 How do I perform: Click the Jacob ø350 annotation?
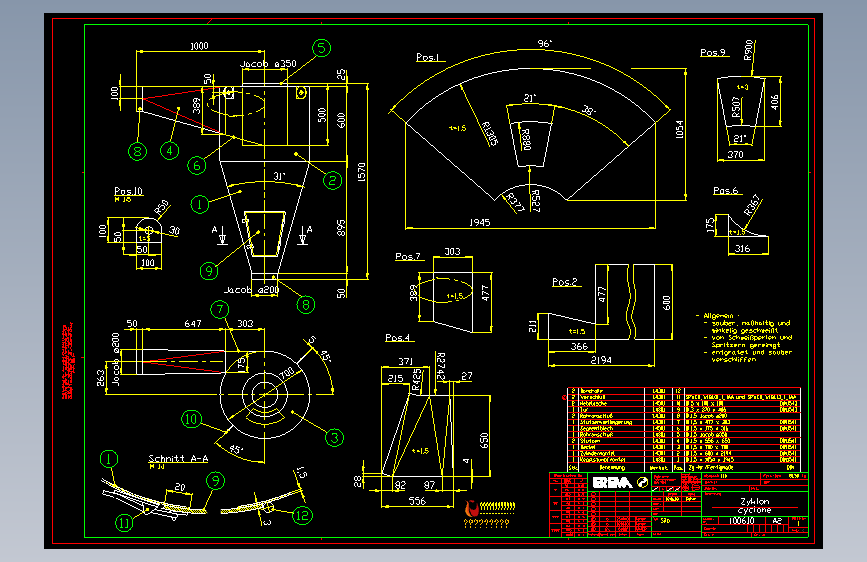pos(268,64)
